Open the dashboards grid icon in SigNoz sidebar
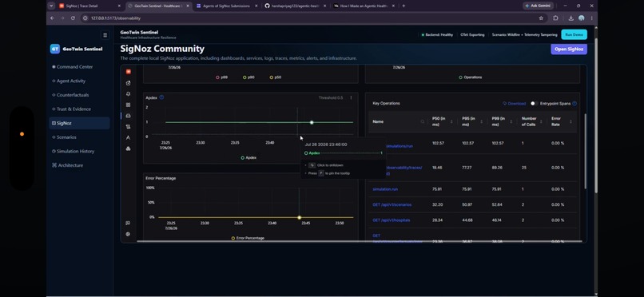644x297 pixels. click(x=128, y=105)
